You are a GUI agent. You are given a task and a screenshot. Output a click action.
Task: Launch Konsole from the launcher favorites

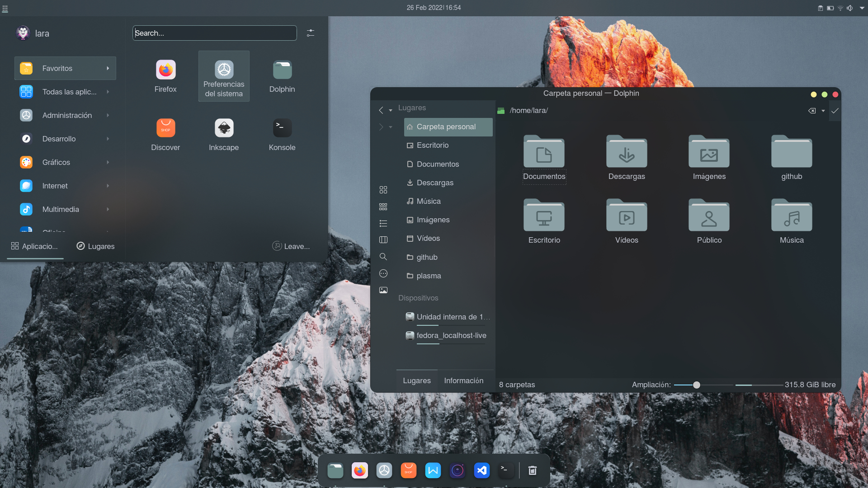pyautogui.click(x=282, y=134)
